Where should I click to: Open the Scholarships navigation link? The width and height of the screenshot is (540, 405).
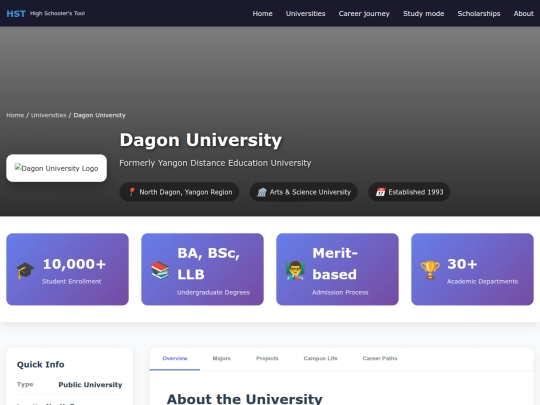(479, 13)
